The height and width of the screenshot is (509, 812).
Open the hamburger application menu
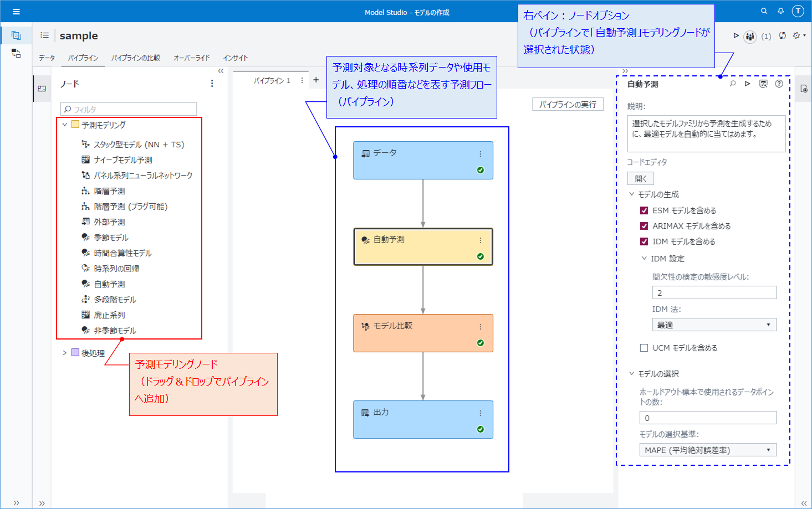coord(16,12)
